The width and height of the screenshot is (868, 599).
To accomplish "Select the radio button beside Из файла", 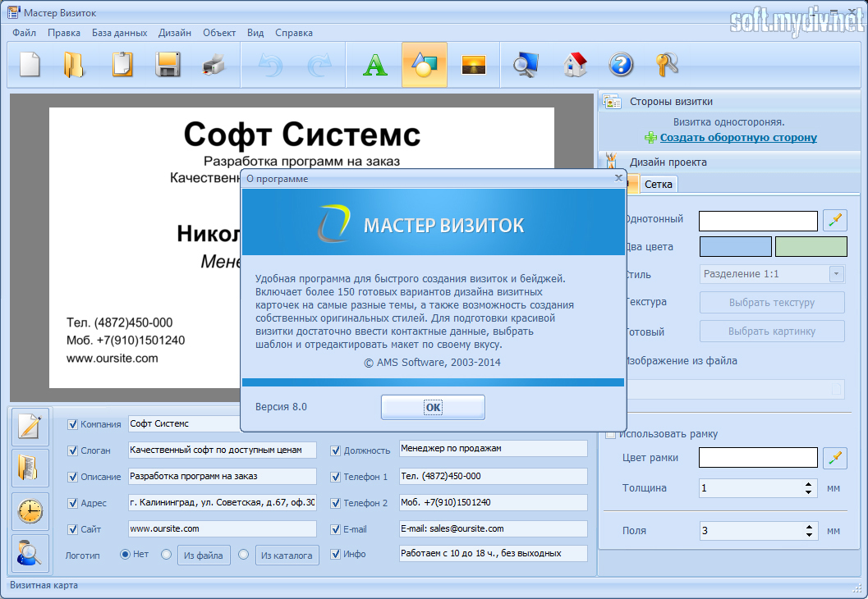I will pyautogui.click(x=166, y=554).
